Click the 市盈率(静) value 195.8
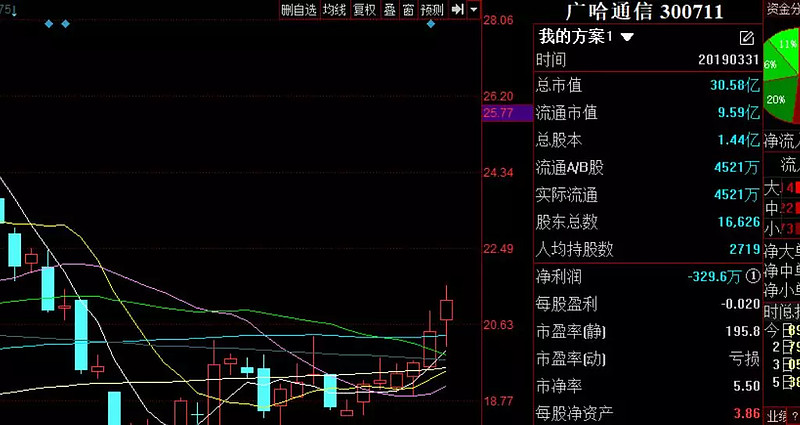This screenshot has width=800, height=425. coord(743,332)
